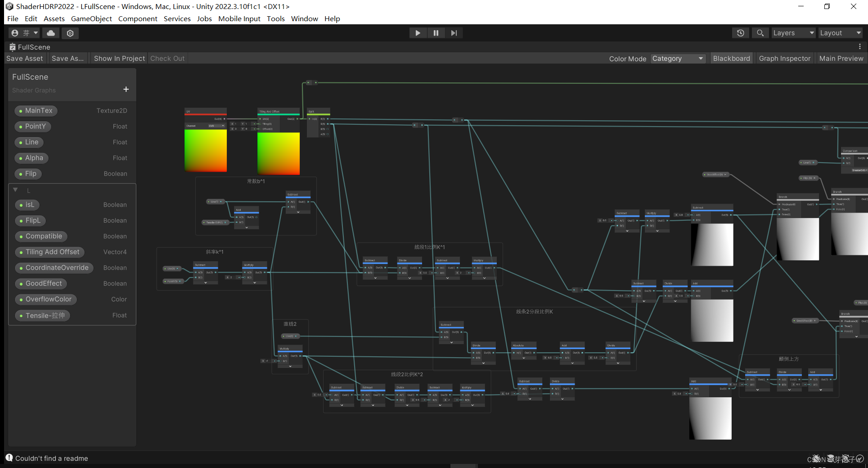
Task: Click the Check Out button
Action: [167, 59]
